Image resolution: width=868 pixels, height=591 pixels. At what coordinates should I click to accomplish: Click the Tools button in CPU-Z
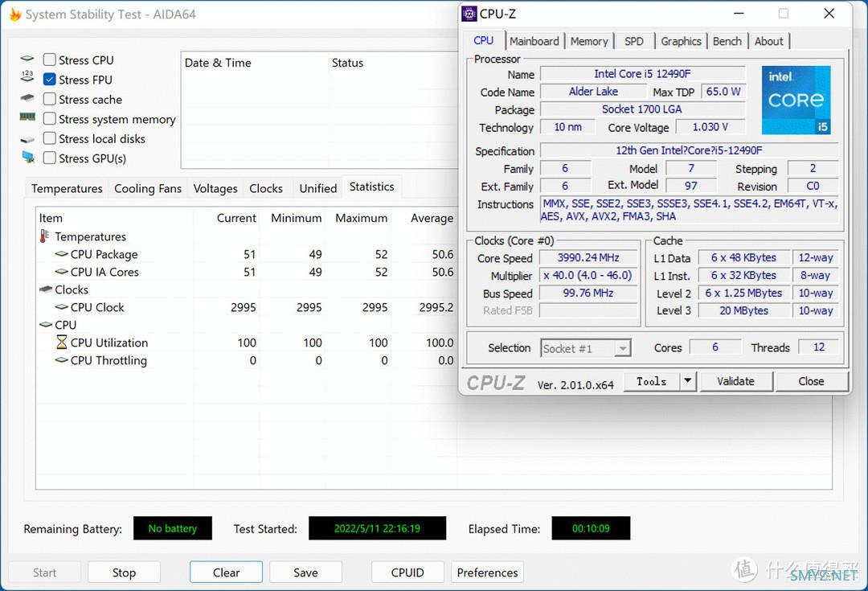point(652,381)
